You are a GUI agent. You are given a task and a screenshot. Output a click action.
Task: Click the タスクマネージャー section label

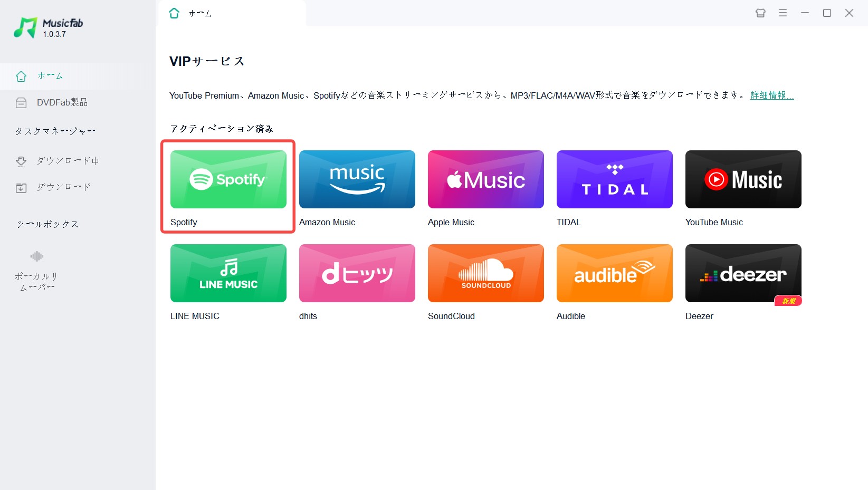point(55,131)
